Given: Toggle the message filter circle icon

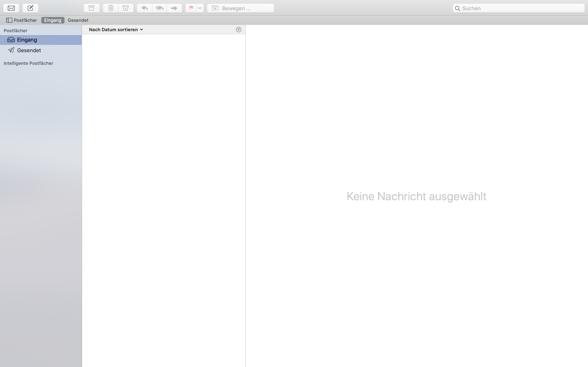Looking at the screenshot, I should 239,30.
